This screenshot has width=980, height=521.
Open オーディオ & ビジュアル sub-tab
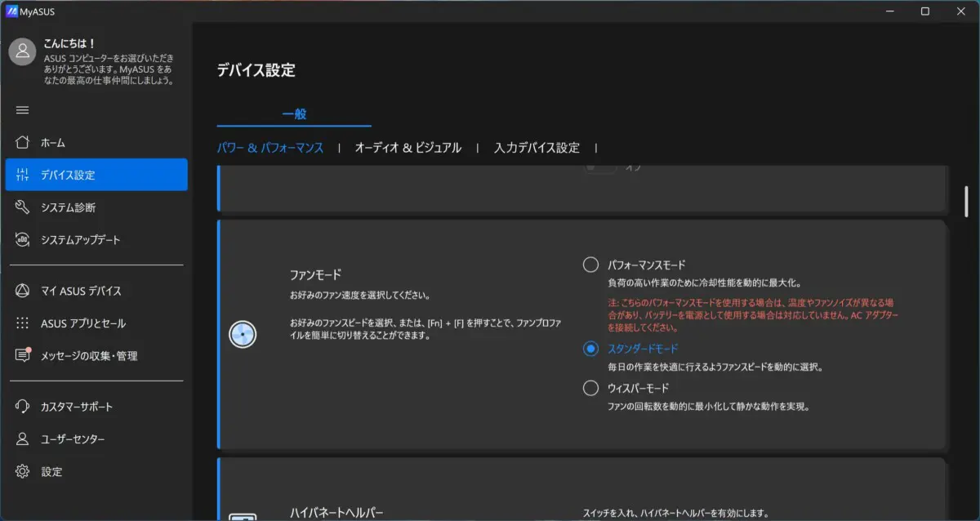[x=408, y=148]
